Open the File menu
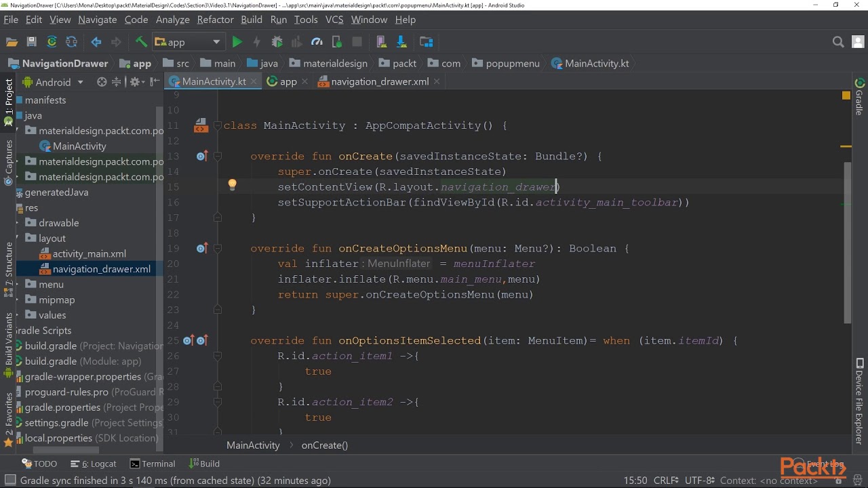 click(x=11, y=20)
